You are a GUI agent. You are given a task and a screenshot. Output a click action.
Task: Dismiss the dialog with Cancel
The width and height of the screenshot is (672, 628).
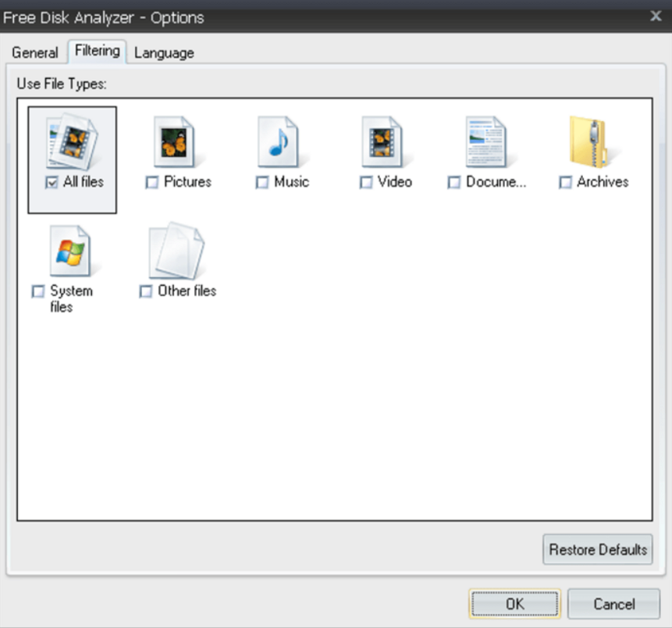614,604
